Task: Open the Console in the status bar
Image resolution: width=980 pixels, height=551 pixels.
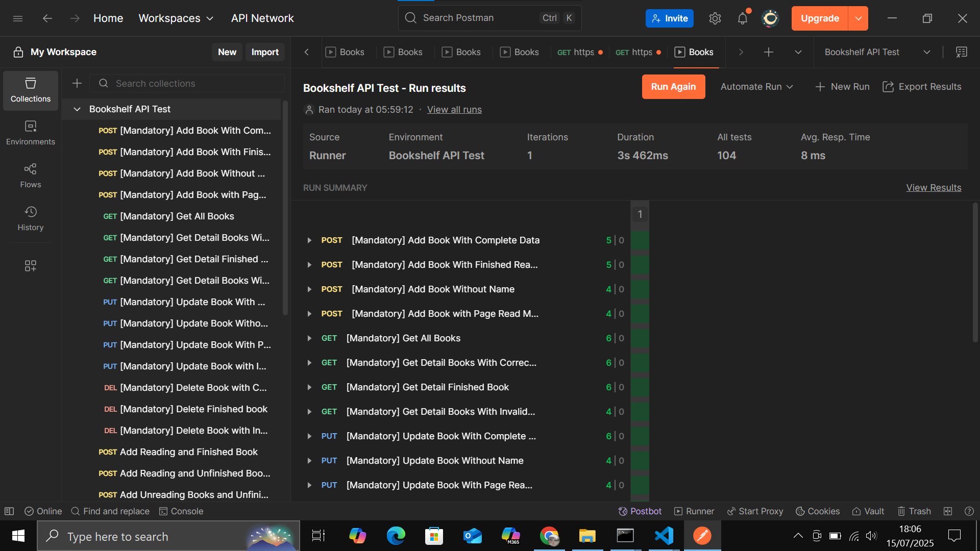Action: click(181, 511)
